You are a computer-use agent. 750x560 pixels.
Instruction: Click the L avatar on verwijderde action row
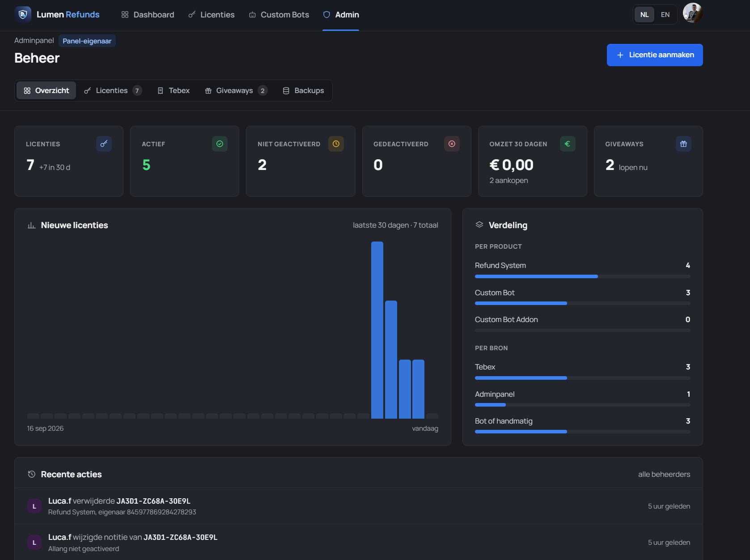(34, 506)
